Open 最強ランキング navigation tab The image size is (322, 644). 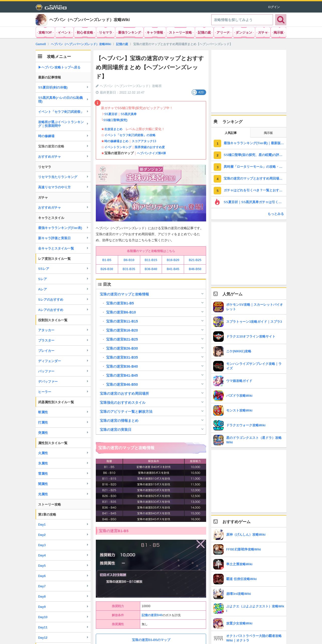[x=129, y=33]
